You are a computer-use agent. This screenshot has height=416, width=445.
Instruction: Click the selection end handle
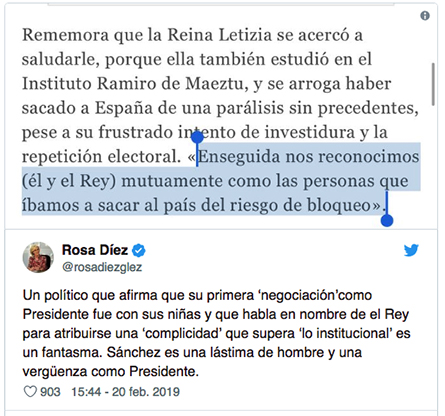tap(387, 220)
